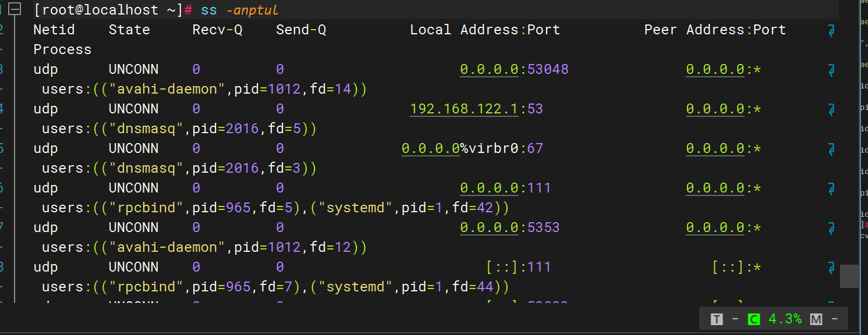Click the underlined peer address on the dnsmasq row
The width and height of the screenshot is (868, 335).
pos(715,109)
